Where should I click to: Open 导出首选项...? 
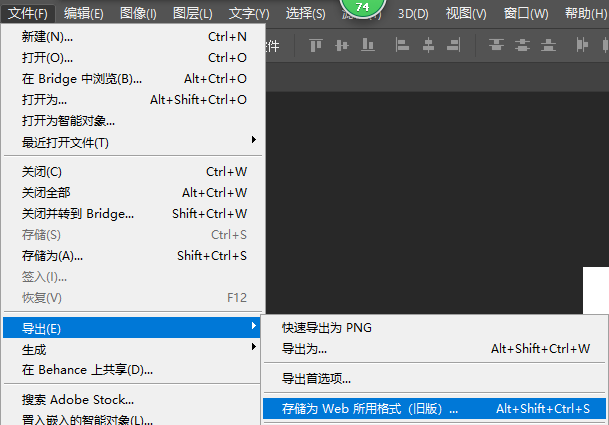(434, 378)
